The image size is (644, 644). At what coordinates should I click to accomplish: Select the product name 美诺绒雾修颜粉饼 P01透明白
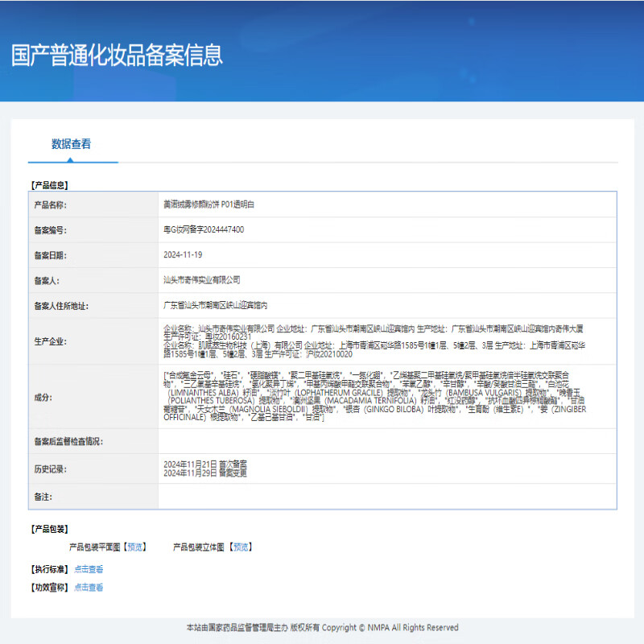[x=208, y=204]
